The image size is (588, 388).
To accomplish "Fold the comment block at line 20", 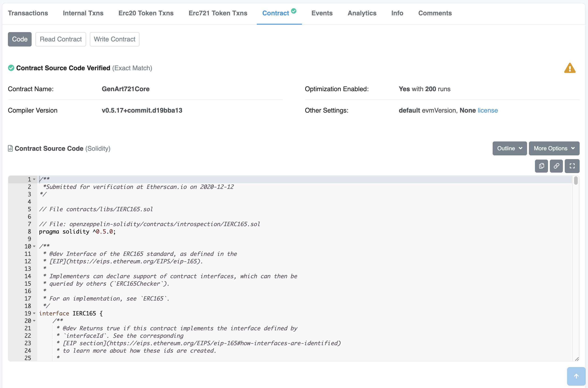I will click(34, 321).
